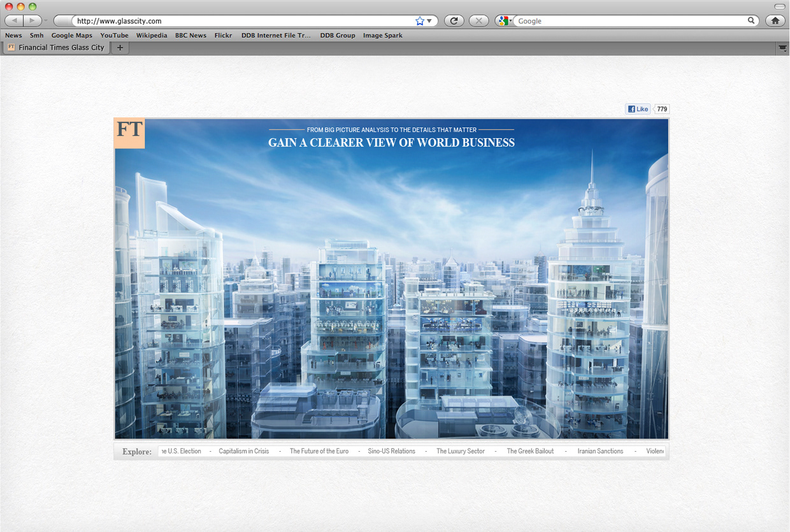Explore Iranian Sanctions topic
Viewport: 790px width, 532px height.
600,451
